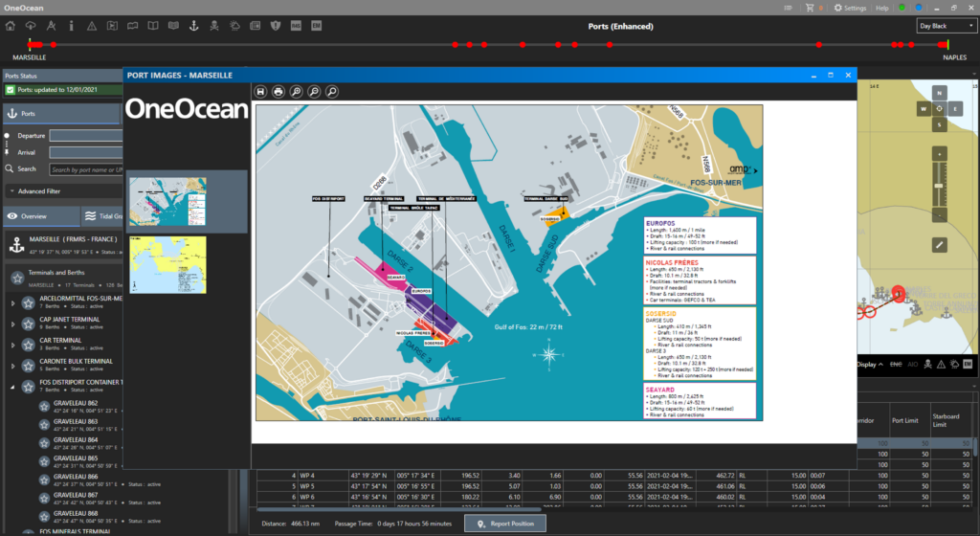Image resolution: width=980 pixels, height=536 pixels.
Task: Expand the CAR TERMINAL node
Action: (x=12, y=345)
